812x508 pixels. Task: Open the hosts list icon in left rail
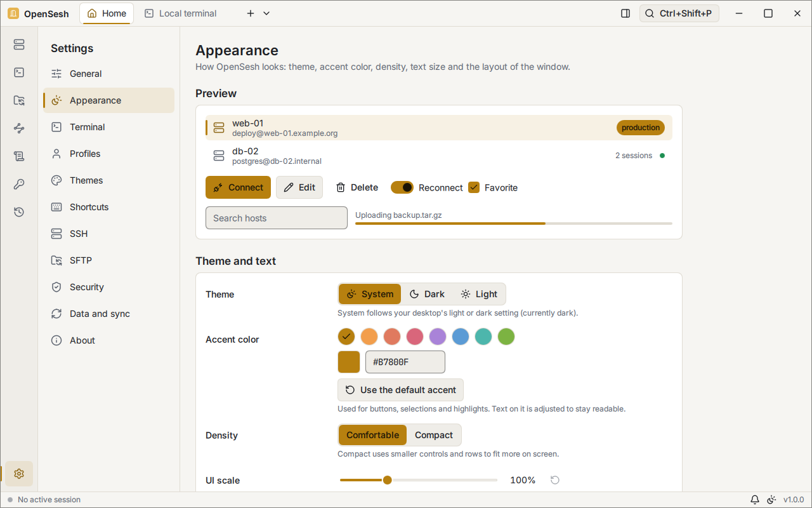pos(19,44)
